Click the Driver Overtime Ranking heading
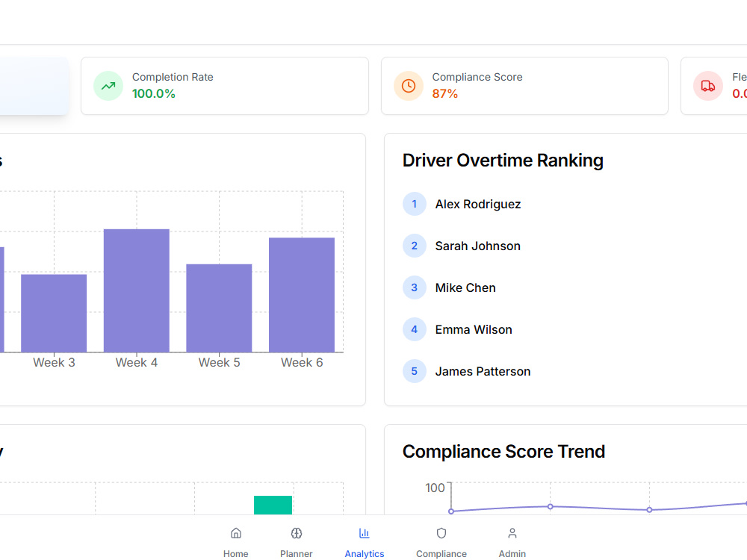Screen dimensions: 747x560 pos(503,161)
